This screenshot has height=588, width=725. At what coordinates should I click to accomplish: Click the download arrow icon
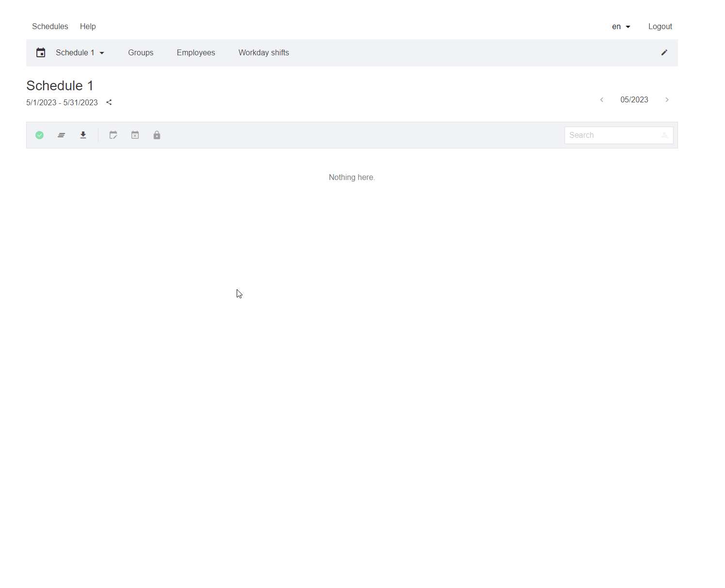point(83,135)
